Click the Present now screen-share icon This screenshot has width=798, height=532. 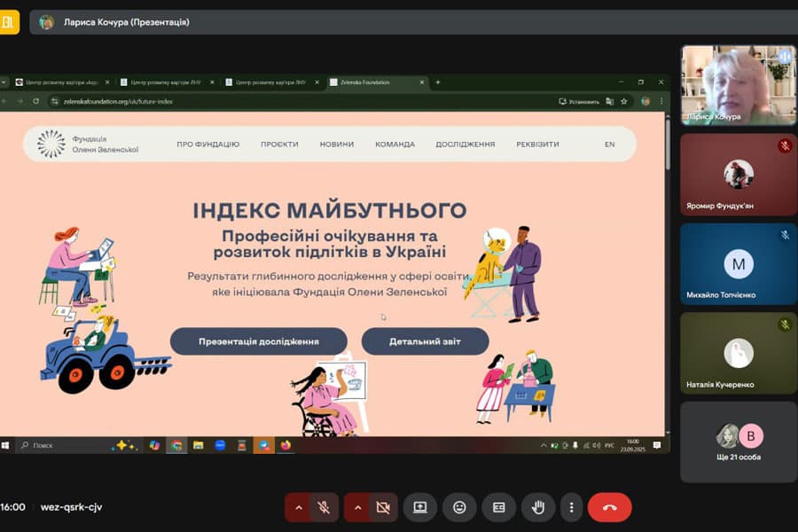click(x=420, y=507)
